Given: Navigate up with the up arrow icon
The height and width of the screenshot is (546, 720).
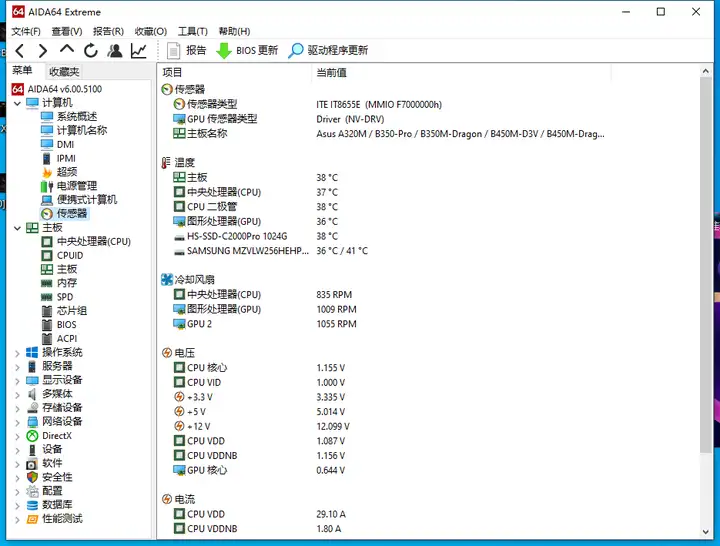Looking at the screenshot, I should 67,50.
